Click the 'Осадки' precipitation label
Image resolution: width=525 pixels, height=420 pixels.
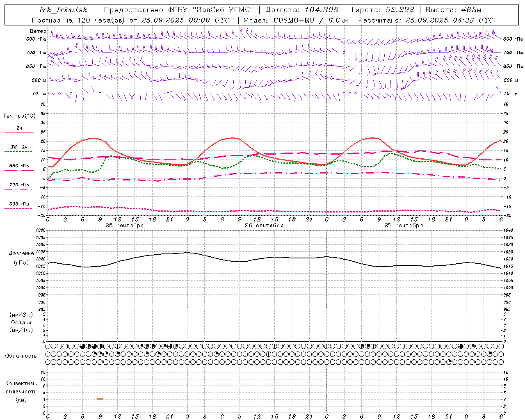point(21,322)
